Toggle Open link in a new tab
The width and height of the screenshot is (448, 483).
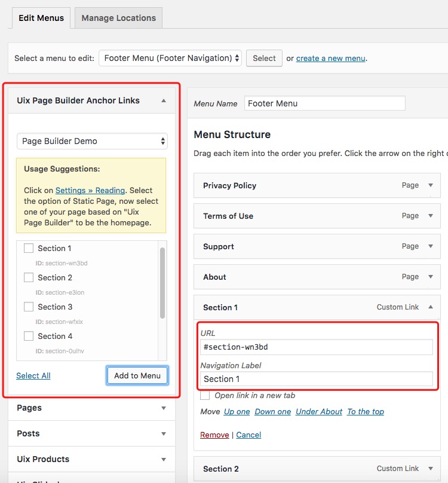tap(205, 395)
